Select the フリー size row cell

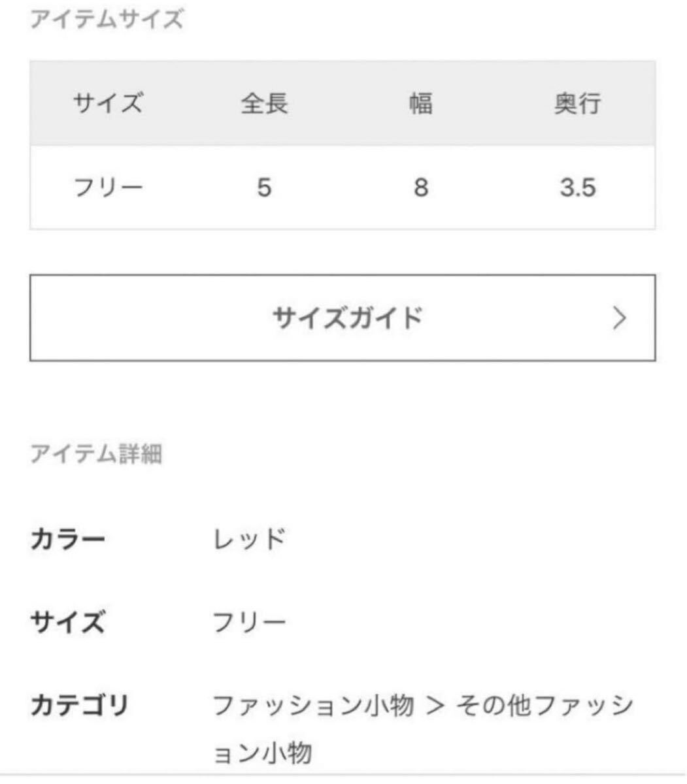point(108,188)
